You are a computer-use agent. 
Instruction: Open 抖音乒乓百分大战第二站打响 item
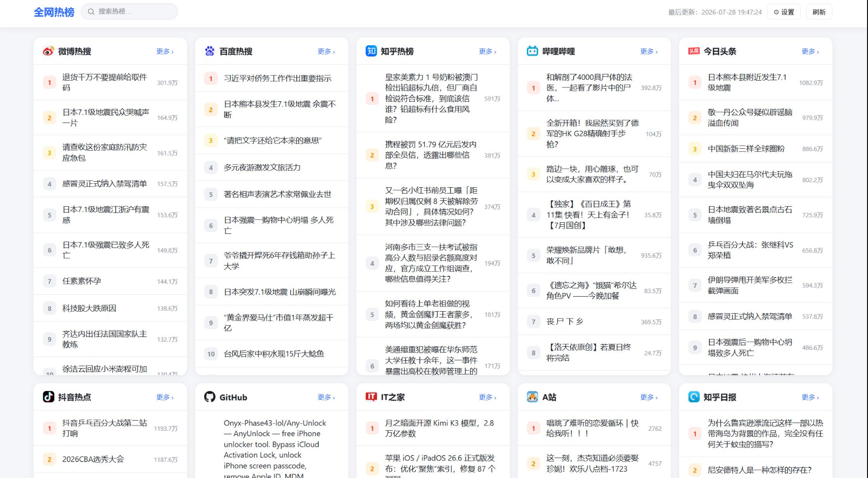pyautogui.click(x=110, y=428)
